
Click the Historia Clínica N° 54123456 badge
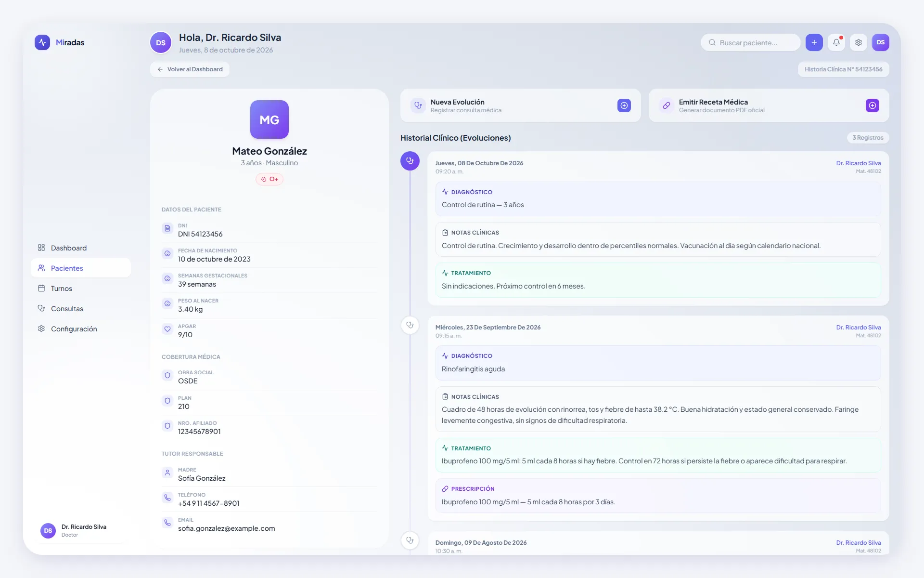point(843,69)
